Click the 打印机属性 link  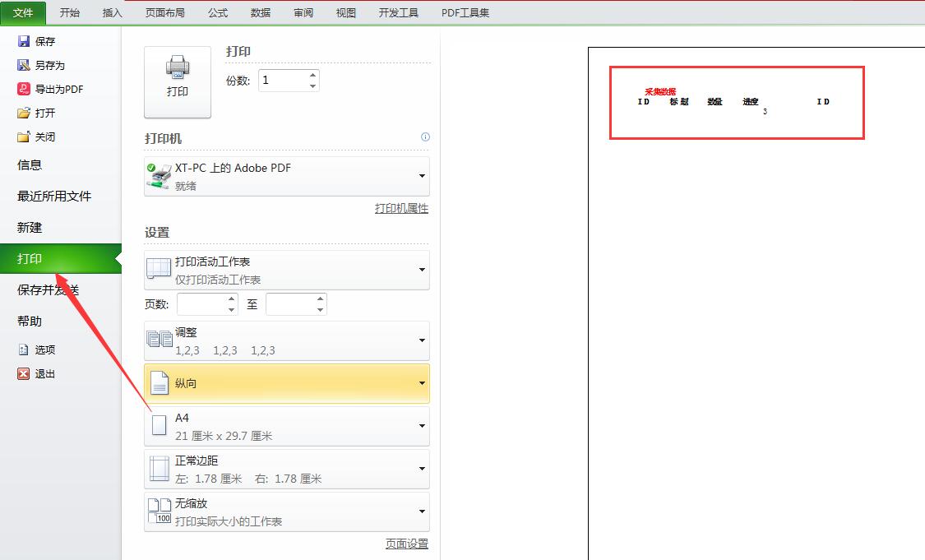402,208
